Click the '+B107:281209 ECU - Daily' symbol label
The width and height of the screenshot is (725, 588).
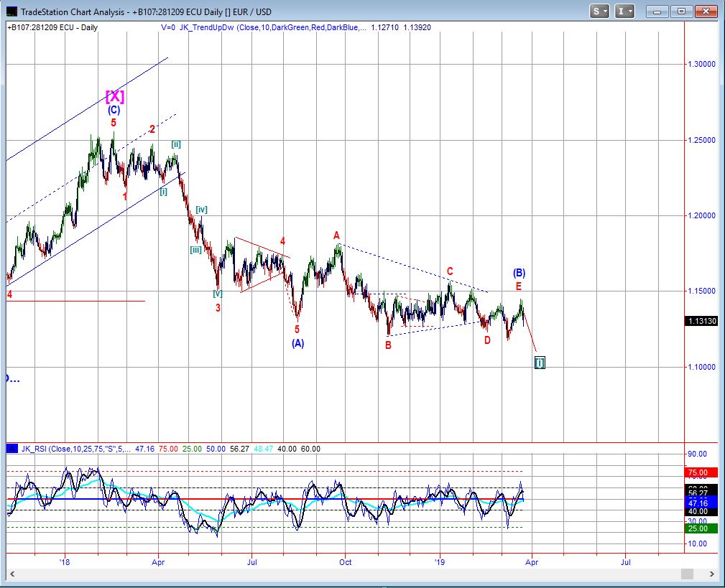pyautogui.click(x=52, y=27)
